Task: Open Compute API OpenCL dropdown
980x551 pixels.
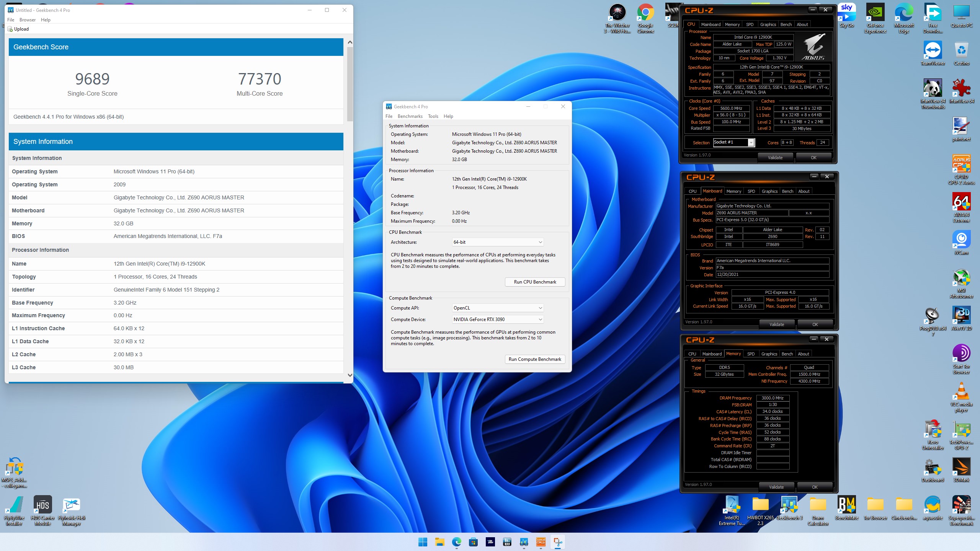Action: click(498, 308)
